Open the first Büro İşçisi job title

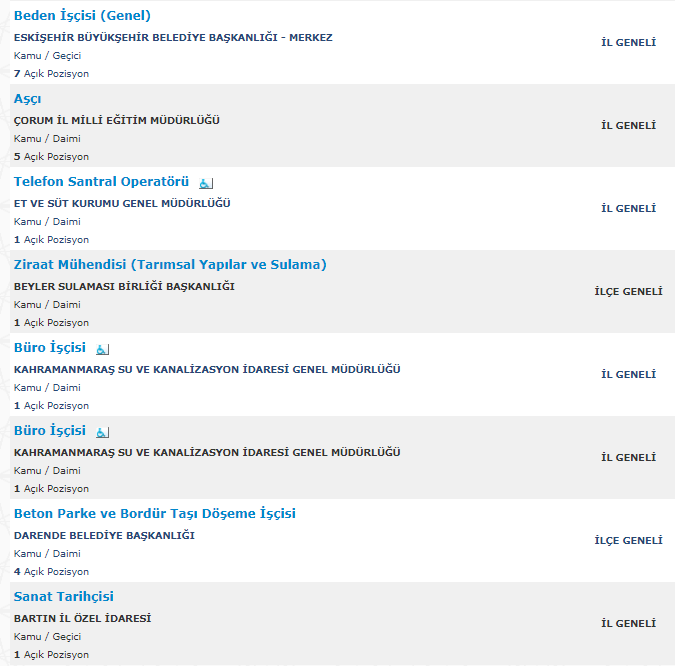coord(50,348)
